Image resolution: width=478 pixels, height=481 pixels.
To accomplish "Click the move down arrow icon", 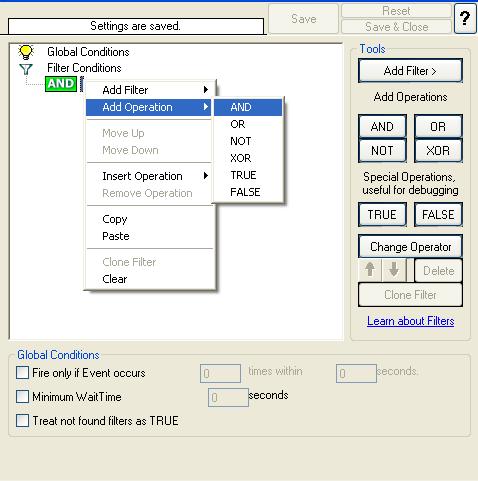I will (x=394, y=270).
